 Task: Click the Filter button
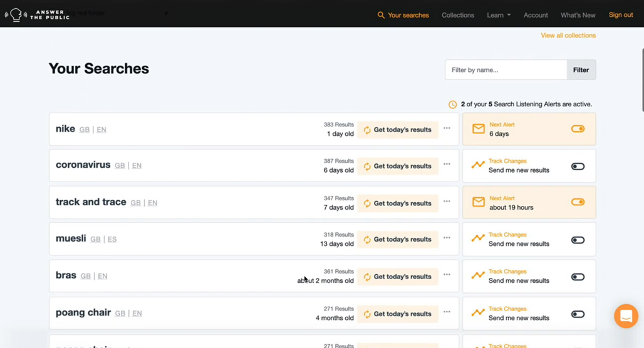coord(581,69)
